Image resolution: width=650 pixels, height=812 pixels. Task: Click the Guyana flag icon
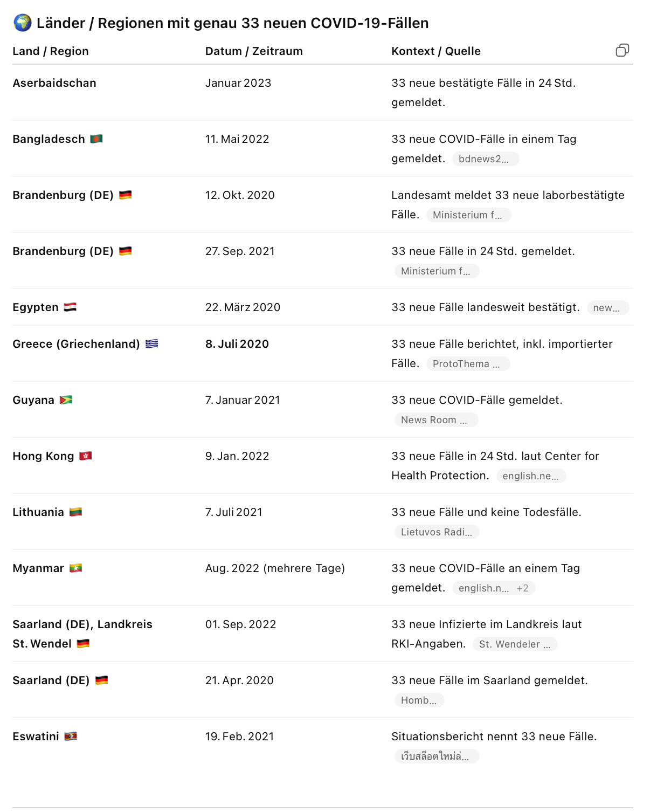(66, 400)
